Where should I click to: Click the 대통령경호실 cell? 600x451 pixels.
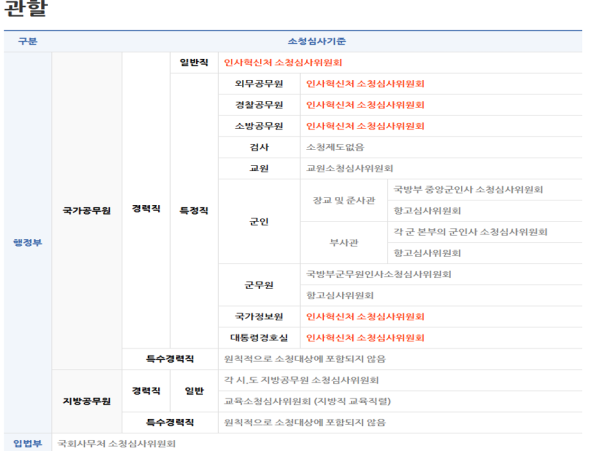pyautogui.click(x=259, y=338)
